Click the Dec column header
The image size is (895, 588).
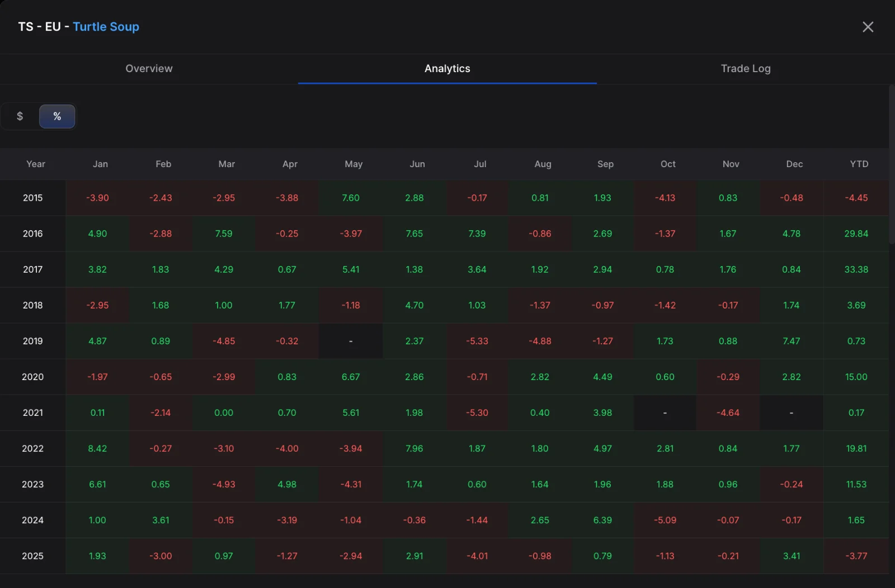pos(794,164)
